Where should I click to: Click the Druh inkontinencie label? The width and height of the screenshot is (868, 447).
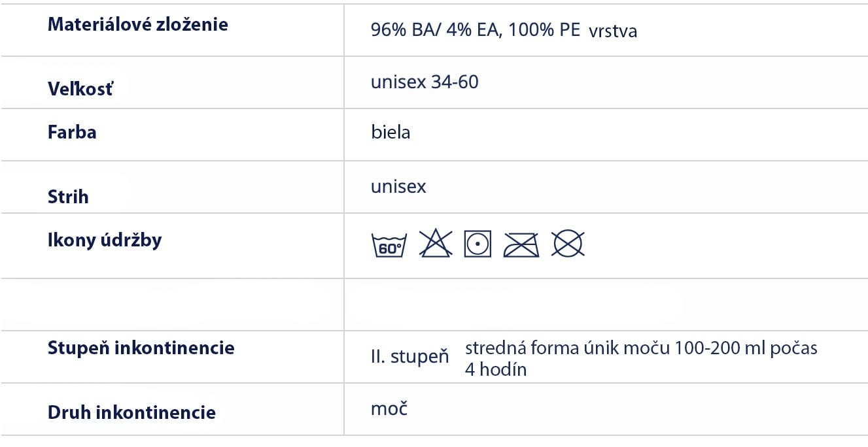click(x=131, y=413)
